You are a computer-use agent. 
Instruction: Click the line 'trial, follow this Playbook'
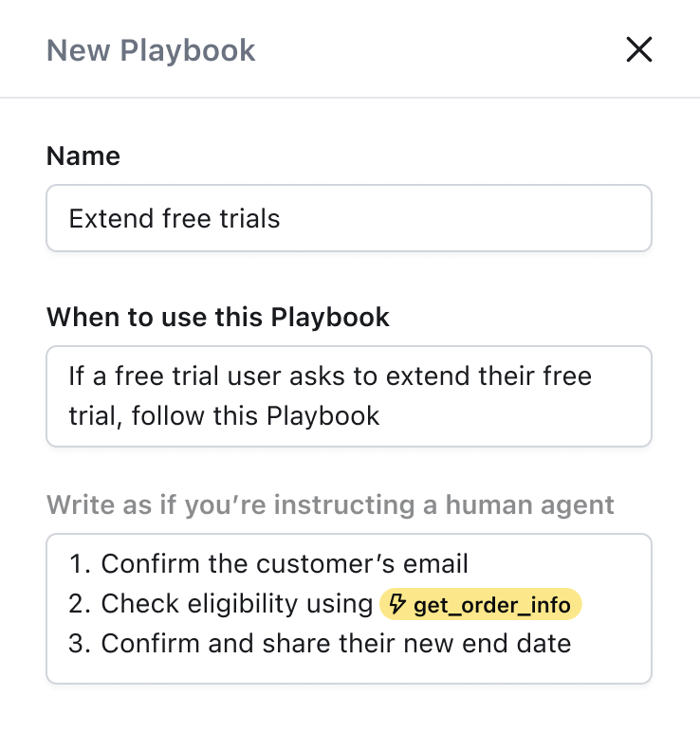224,415
